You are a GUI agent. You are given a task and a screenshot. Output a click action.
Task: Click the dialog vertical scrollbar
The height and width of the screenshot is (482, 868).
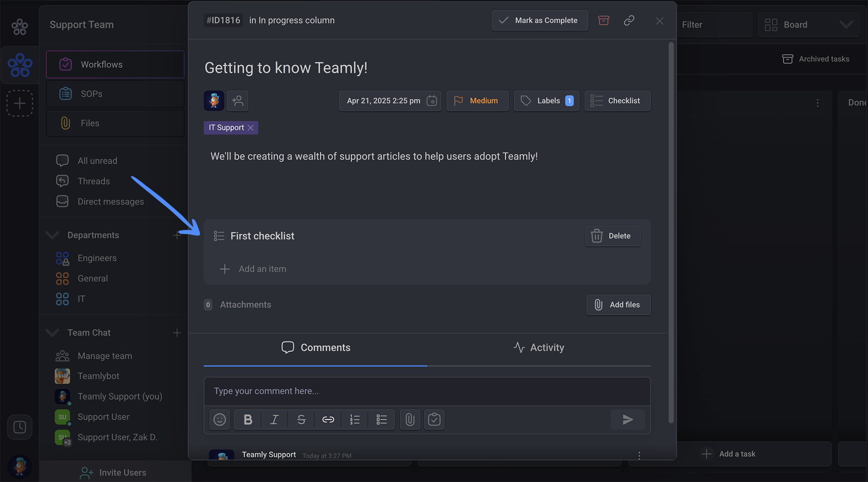coord(671,233)
